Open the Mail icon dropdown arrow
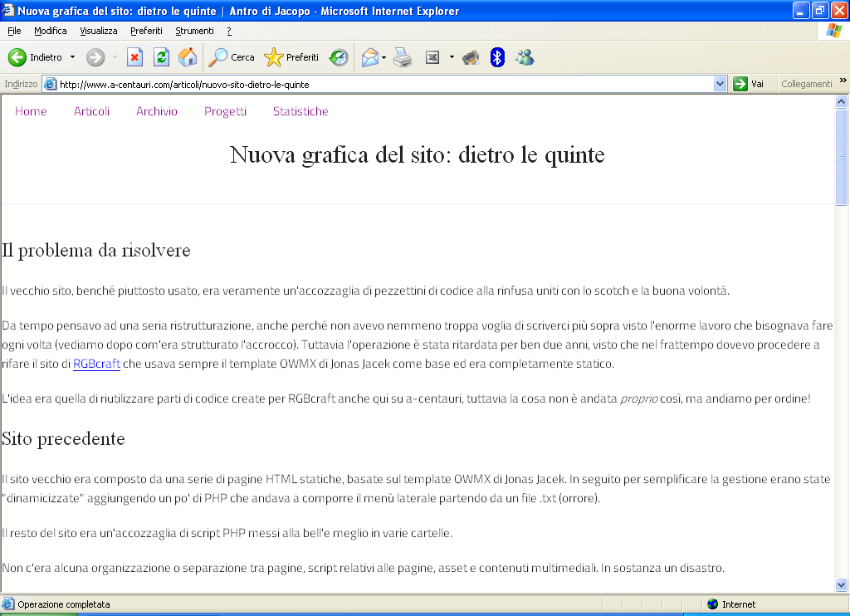 coord(383,57)
